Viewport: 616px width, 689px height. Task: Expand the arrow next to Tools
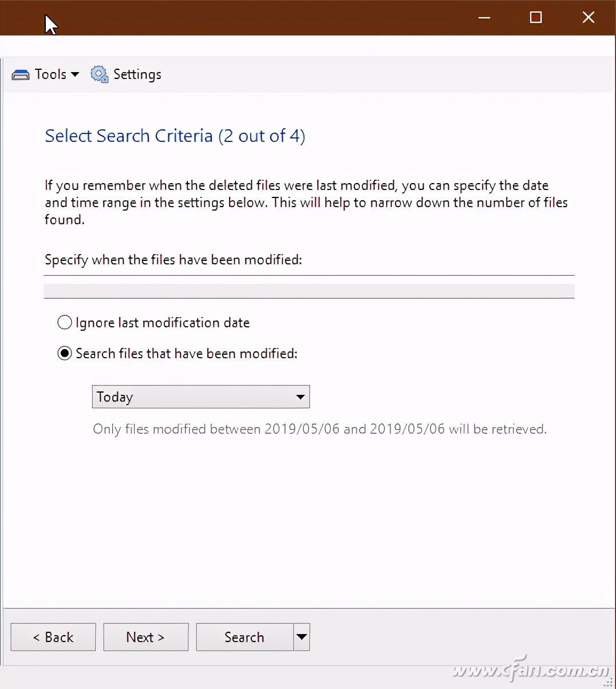point(75,74)
